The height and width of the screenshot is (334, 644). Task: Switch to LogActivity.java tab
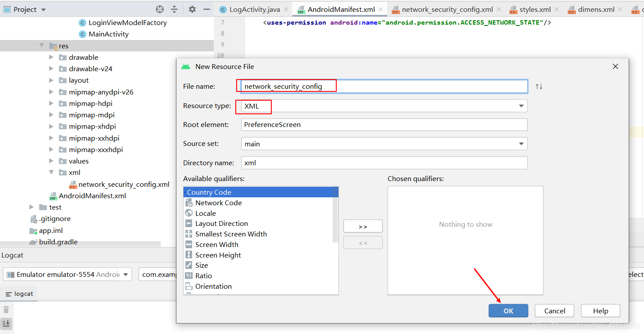pos(255,9)
